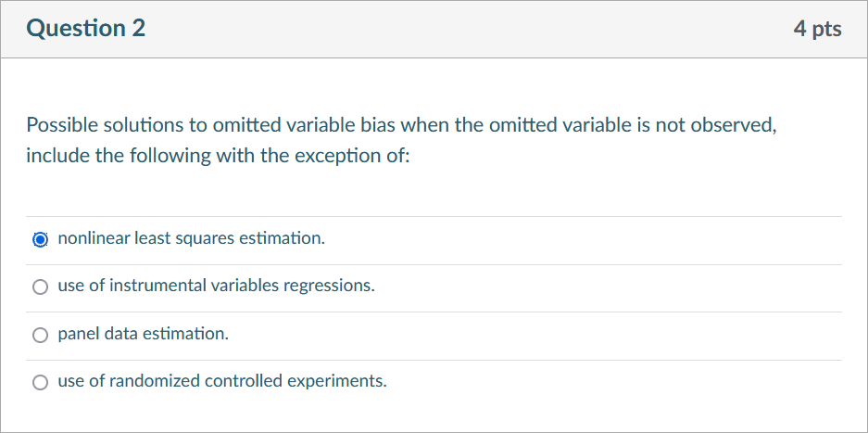Click the 'use of instrumental variables regressions.' label
Image resolution: width=868 pixels, height=433 pixels.
coord(216,287)
